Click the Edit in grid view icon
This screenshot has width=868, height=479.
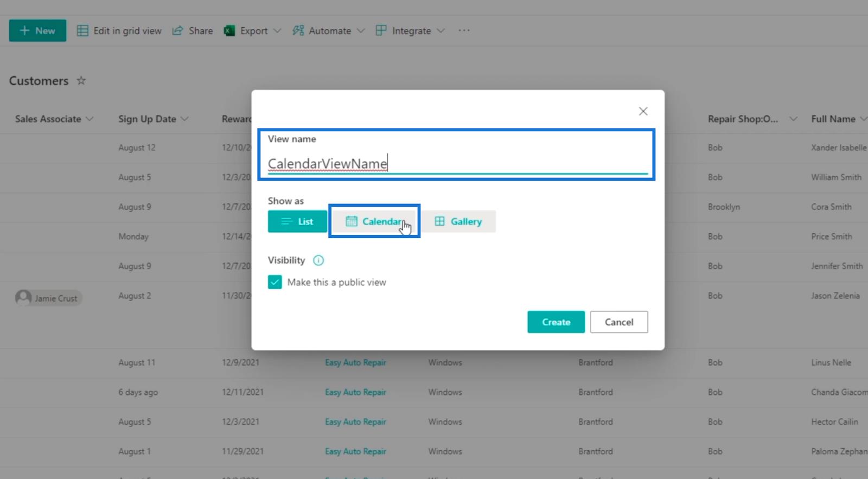pos(82,31)
